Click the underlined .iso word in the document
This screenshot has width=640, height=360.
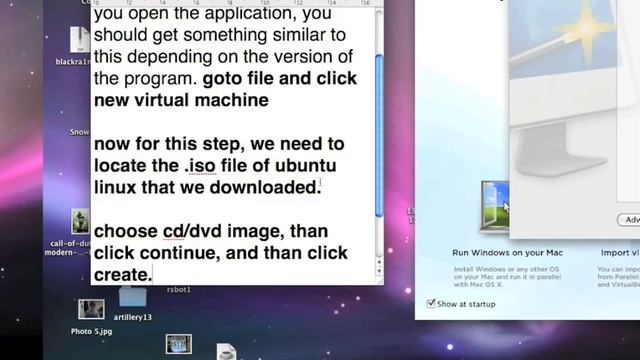pos(200,166)
